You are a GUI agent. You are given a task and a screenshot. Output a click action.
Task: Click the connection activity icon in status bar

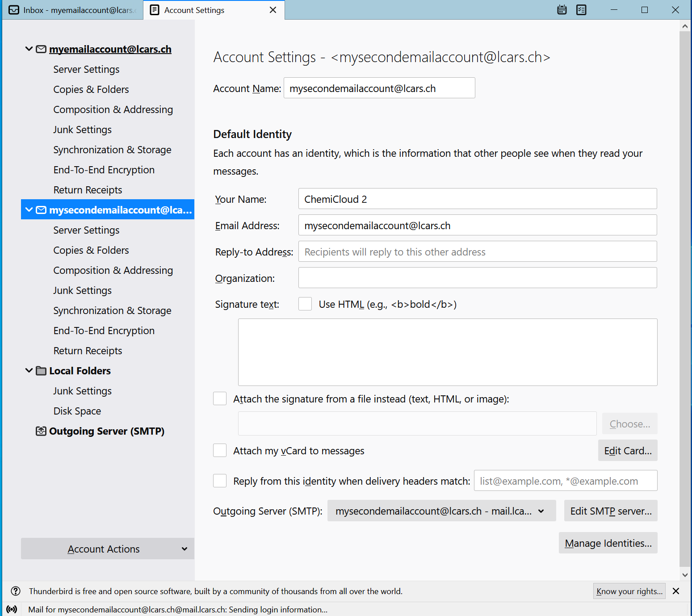12,609
